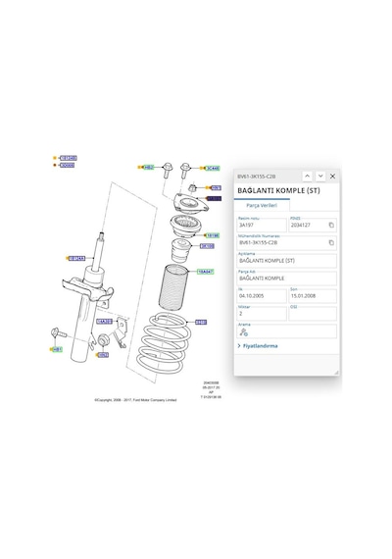The width and height of the screenshot is (392, 559).
Task: Select the 18198 bearing callout label
Action: click(x=213, y=235)
